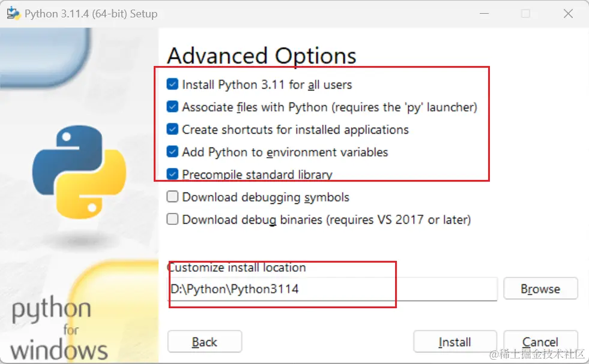
Task: Click the install location path field
Action: point(333,289)
